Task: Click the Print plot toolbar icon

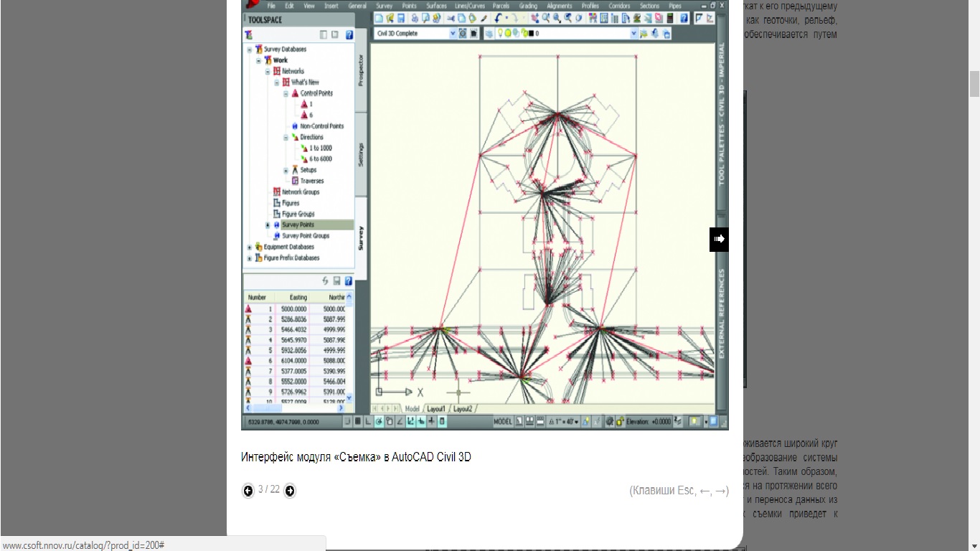Action: pyautogui.click(x=415, y=18)
